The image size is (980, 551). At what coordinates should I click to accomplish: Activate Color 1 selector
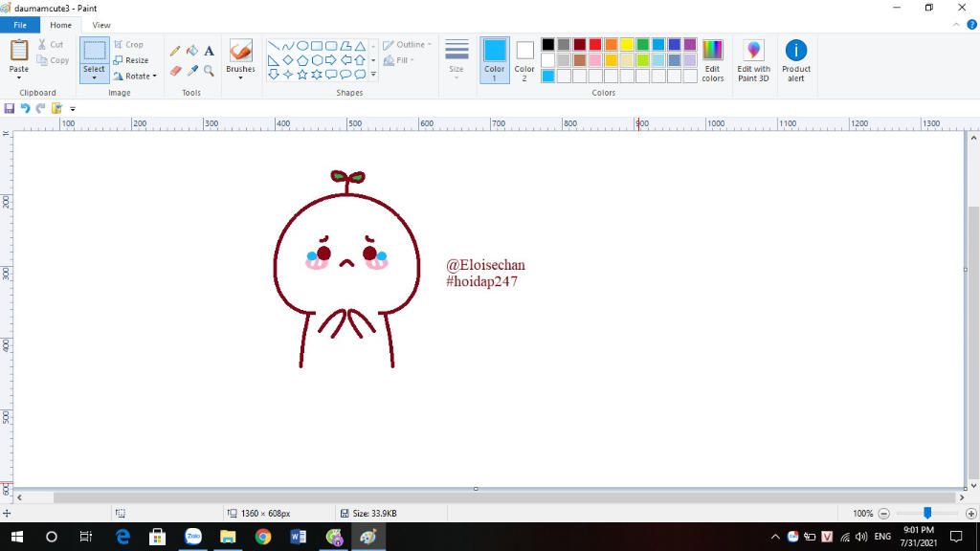point(495,60)
